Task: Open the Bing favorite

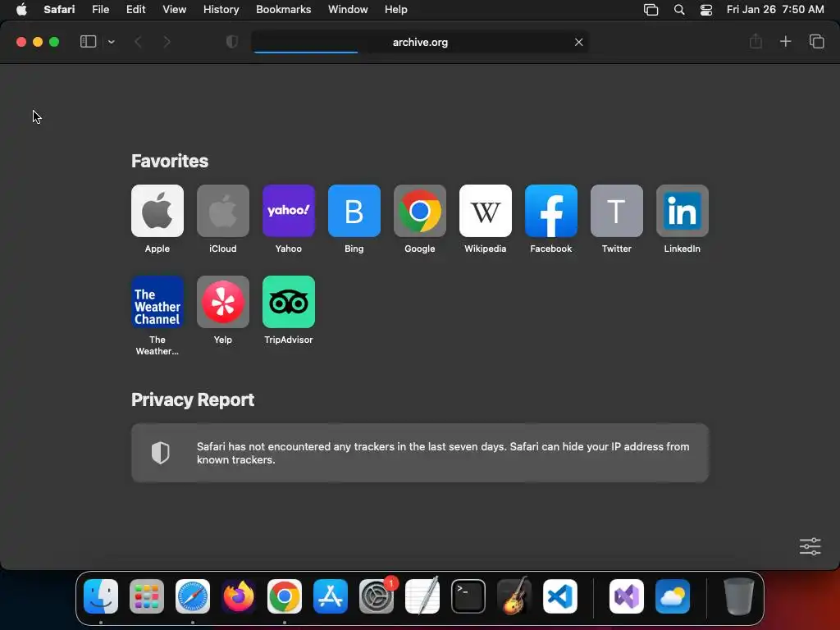Action: [x=354, y=211]
